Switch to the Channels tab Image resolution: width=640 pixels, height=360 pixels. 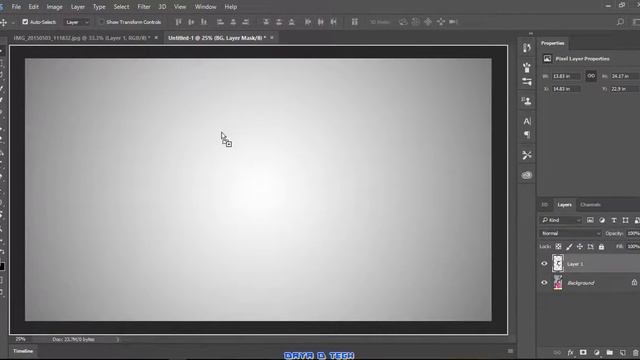tap(590, 205)
